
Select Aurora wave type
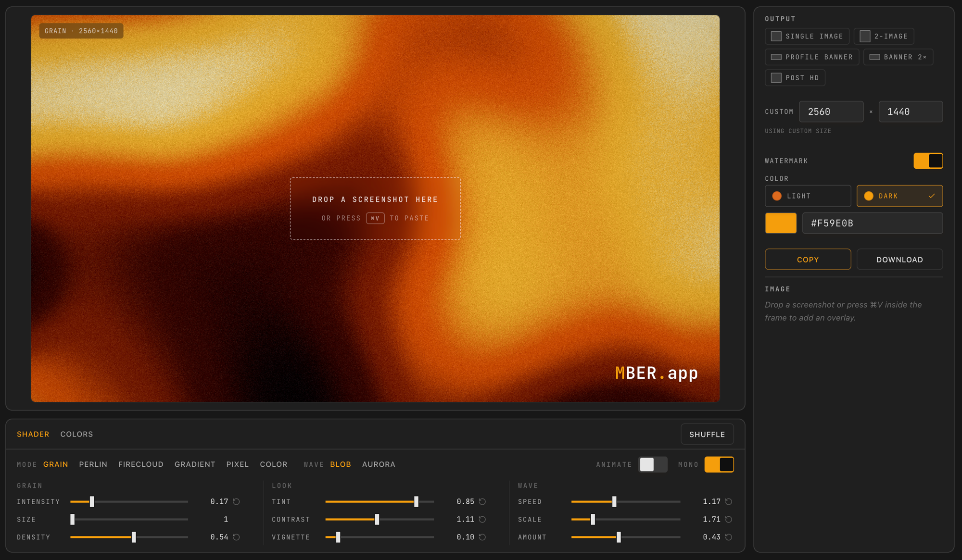pyautogui.click(x=379, y=464)
